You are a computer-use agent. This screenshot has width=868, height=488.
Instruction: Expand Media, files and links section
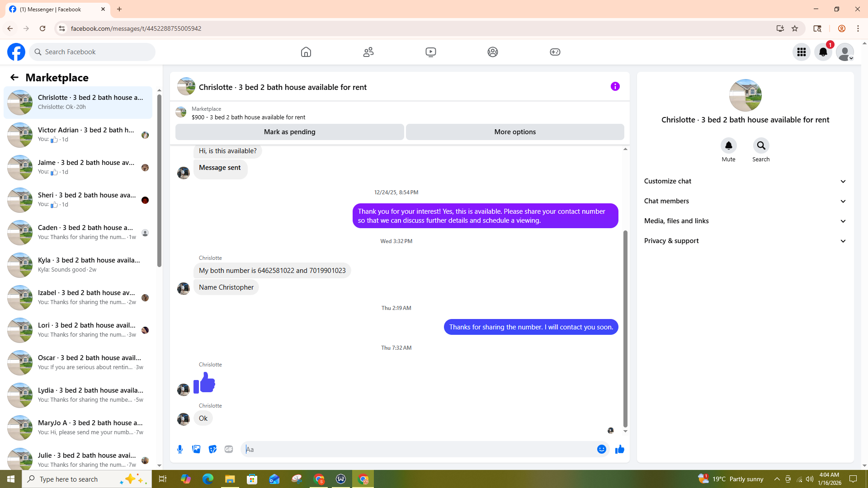745,221
